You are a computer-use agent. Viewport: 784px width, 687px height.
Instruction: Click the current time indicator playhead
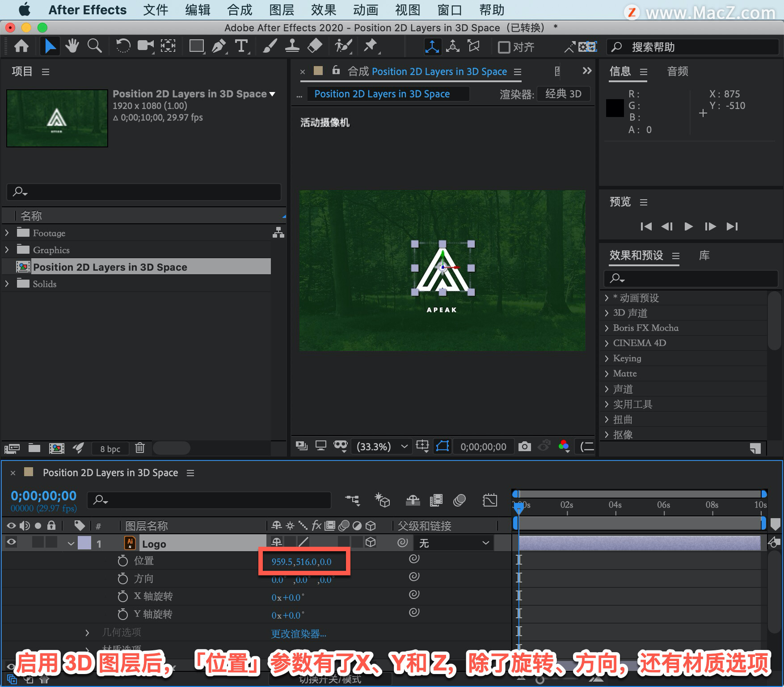coord(518,508)
